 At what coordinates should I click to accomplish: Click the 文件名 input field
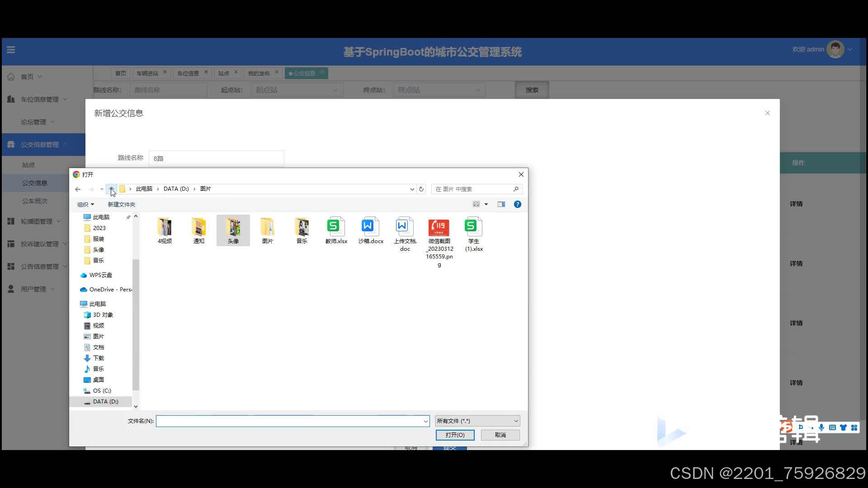tap(289, 421)
